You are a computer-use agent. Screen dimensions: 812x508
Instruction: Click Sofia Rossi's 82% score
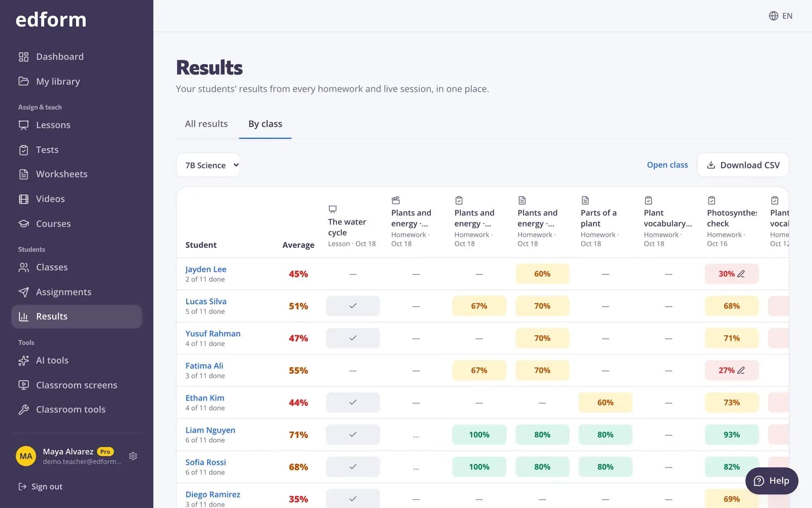(731, 467)
